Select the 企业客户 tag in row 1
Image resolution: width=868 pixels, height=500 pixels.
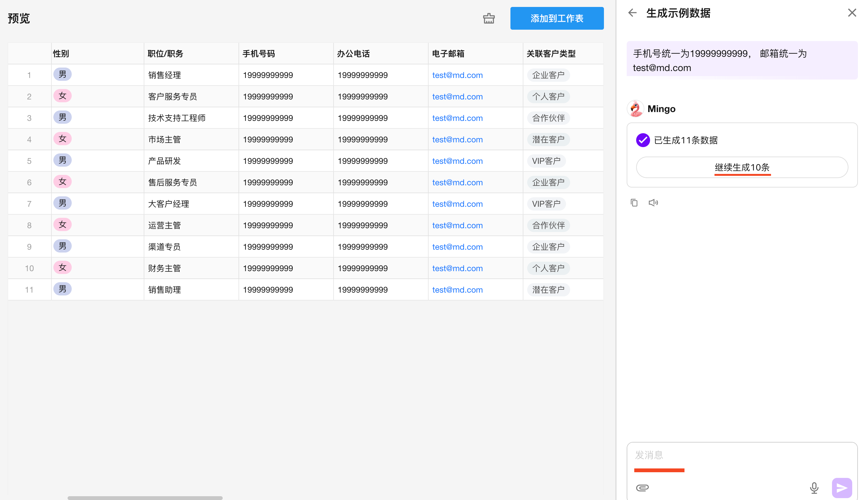[548, 75]
